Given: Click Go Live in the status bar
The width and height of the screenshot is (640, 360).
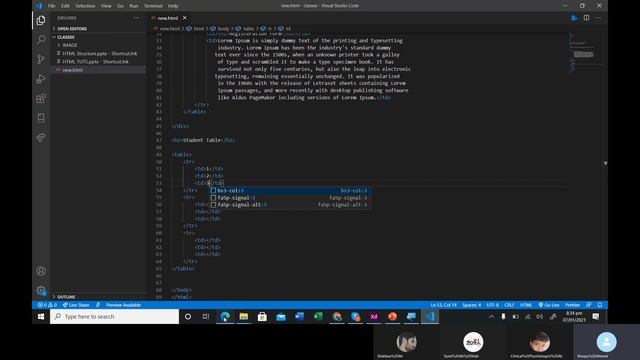Looking at the screenshot, I should pos(549,305).
